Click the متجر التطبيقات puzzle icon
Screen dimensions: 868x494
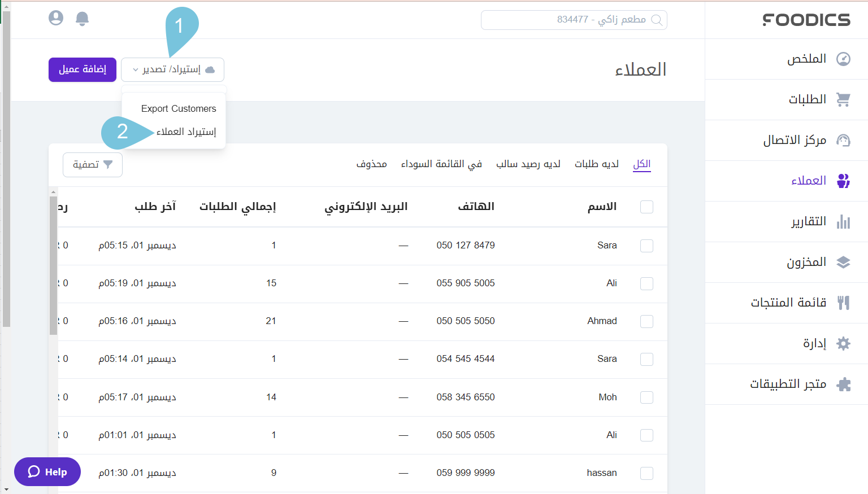click(844, 384)
